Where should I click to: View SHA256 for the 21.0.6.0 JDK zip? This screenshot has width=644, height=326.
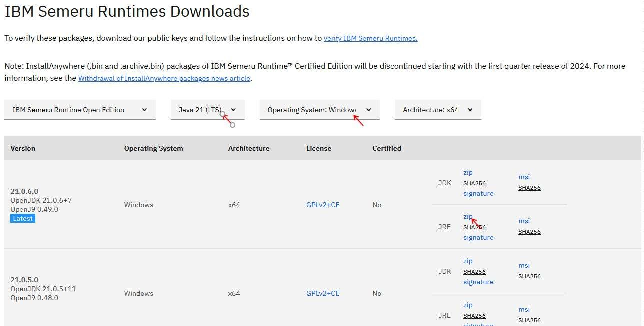coord(474,183)
